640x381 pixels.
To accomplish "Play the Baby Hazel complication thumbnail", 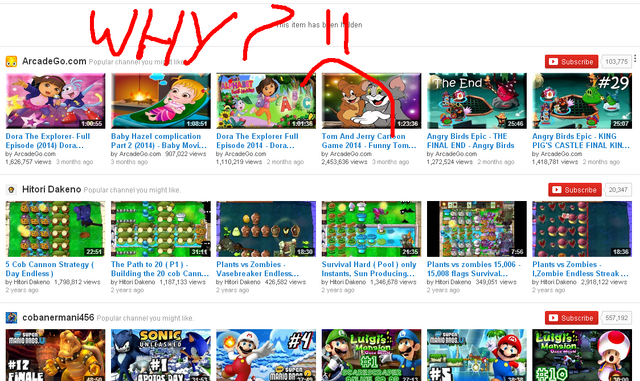I will point(161,101).
